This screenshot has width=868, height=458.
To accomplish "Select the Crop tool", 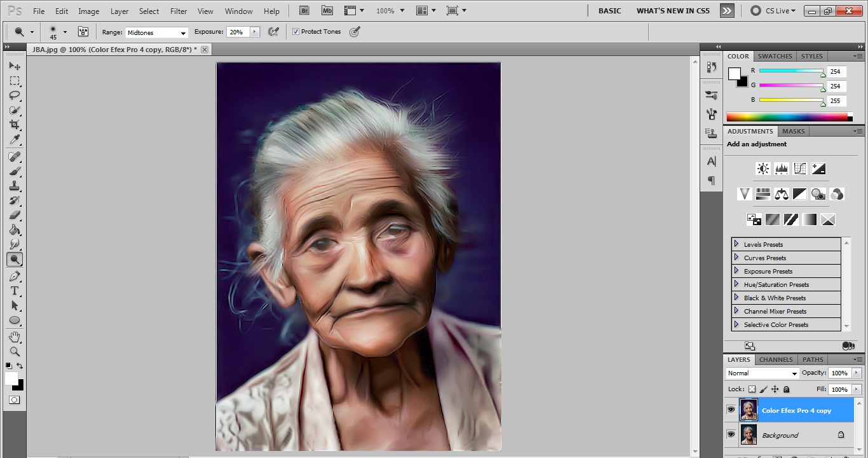I will [15, 125].
